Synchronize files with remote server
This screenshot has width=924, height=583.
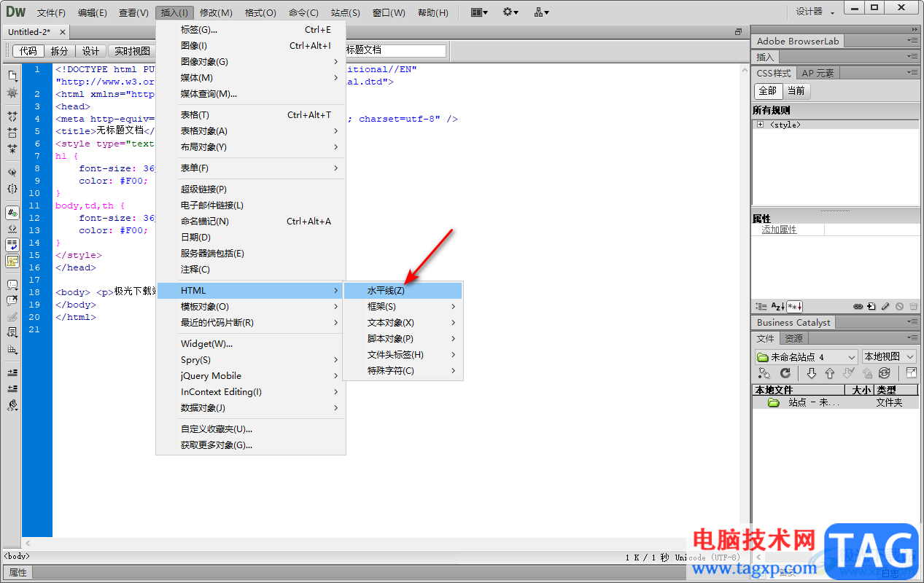click(x=885, y=373)
